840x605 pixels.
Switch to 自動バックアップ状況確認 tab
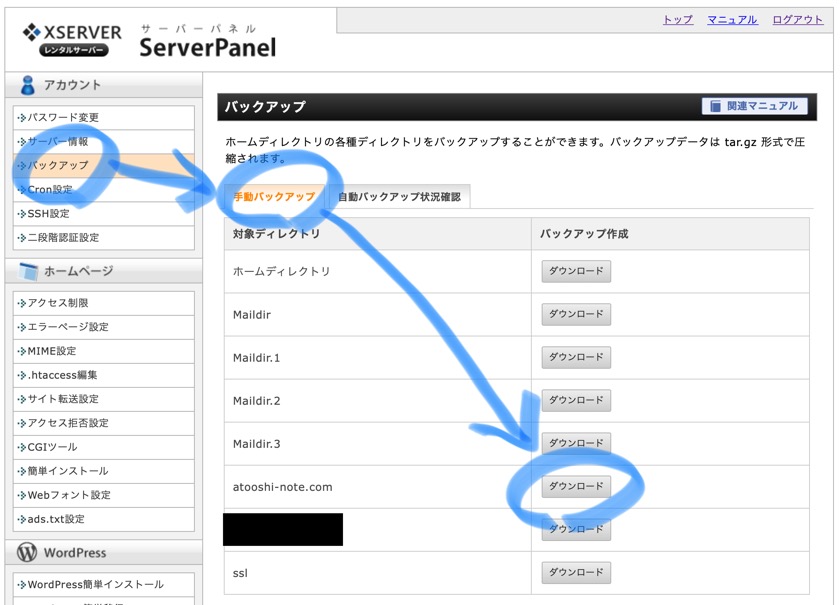pos(399,197)
